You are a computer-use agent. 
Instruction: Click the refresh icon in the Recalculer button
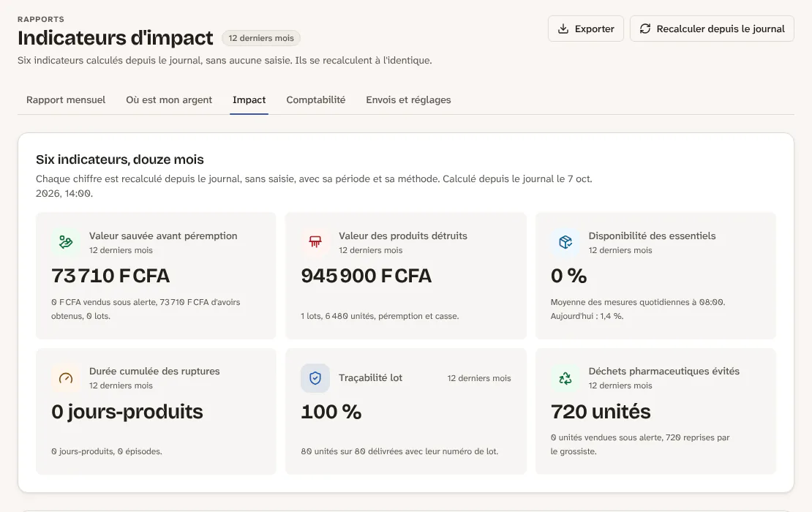tap(644, 29)
